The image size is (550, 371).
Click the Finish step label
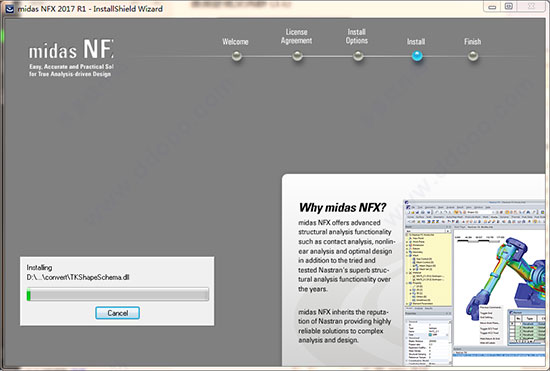tap(472, 42)
